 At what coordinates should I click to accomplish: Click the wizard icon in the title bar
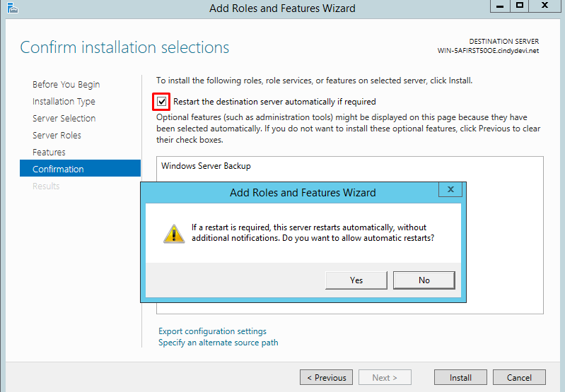click(11, 8)
